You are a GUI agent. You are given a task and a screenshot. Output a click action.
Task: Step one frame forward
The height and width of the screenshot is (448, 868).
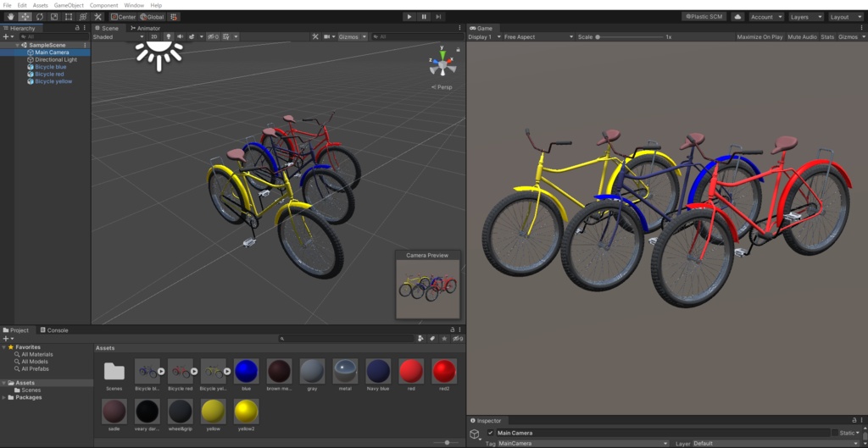(x=438, y=17)
